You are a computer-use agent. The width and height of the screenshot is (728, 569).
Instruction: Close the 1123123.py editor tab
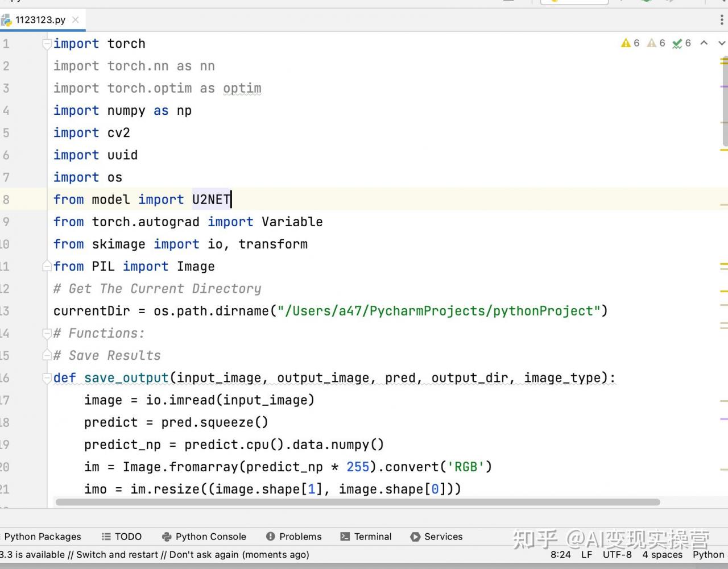pos(76,20)
